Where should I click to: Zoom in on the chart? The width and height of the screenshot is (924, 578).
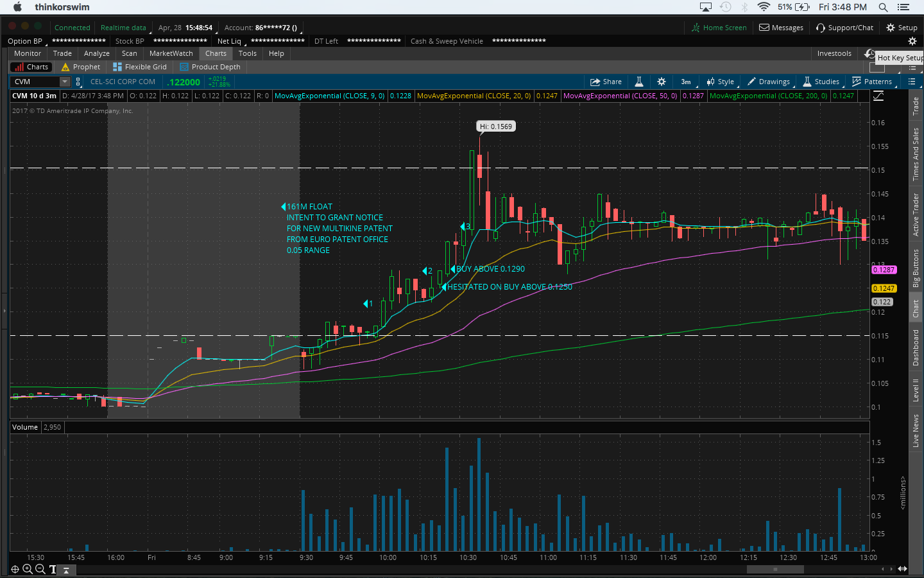click(x=28, y=569)
